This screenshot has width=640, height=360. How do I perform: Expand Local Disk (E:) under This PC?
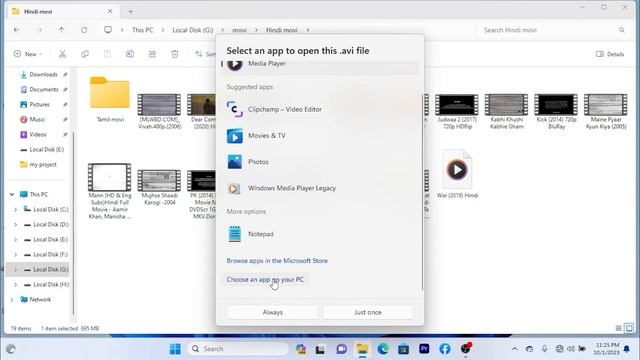[x=16, y=240]
